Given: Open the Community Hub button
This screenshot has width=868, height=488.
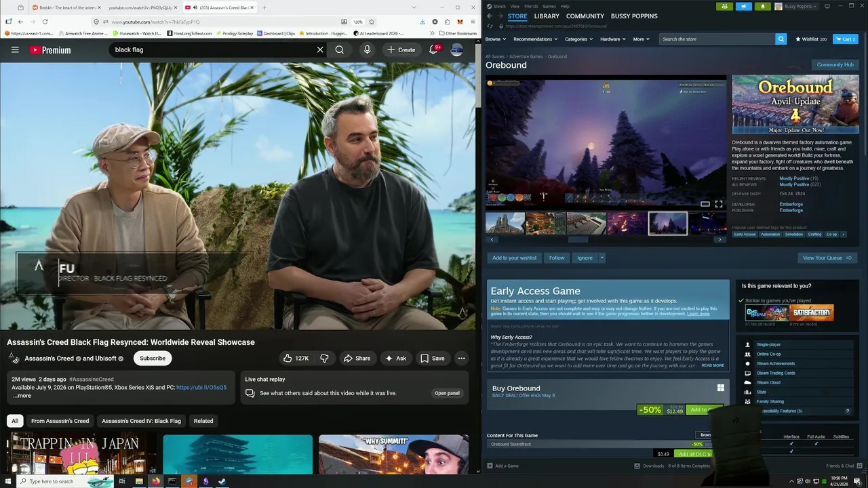Looking at the screenshot, I should click(x=835, y=64).
